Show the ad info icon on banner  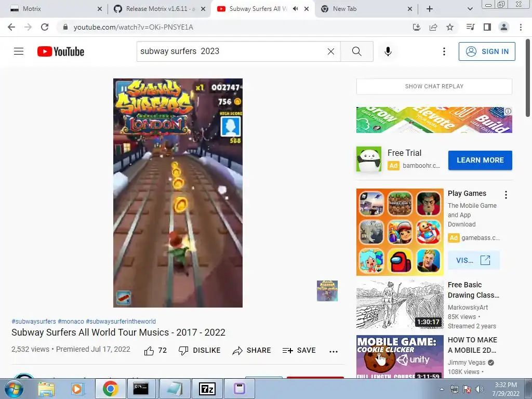coord(508,111)
